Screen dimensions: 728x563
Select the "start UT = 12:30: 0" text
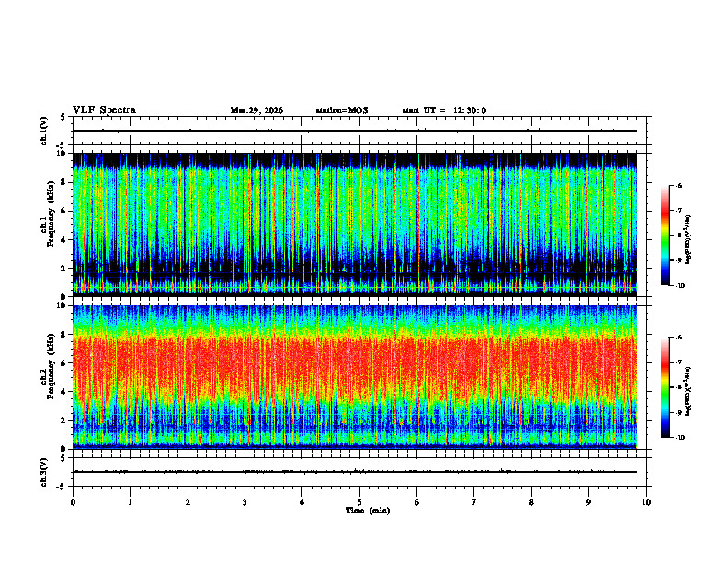click(444, 110)
